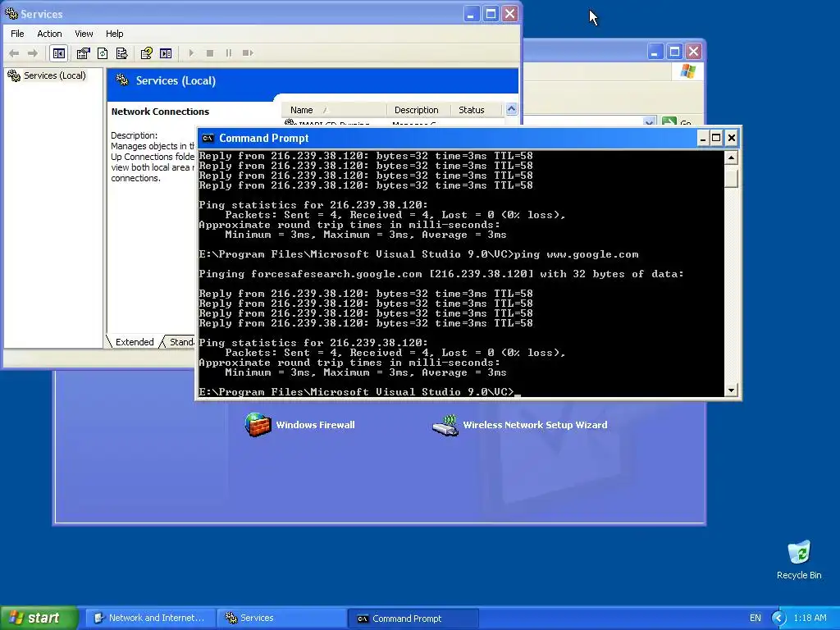840x630 pixels.
Task: Open the Wireless Network Setup Wizard link
Action: coord(535,425)
